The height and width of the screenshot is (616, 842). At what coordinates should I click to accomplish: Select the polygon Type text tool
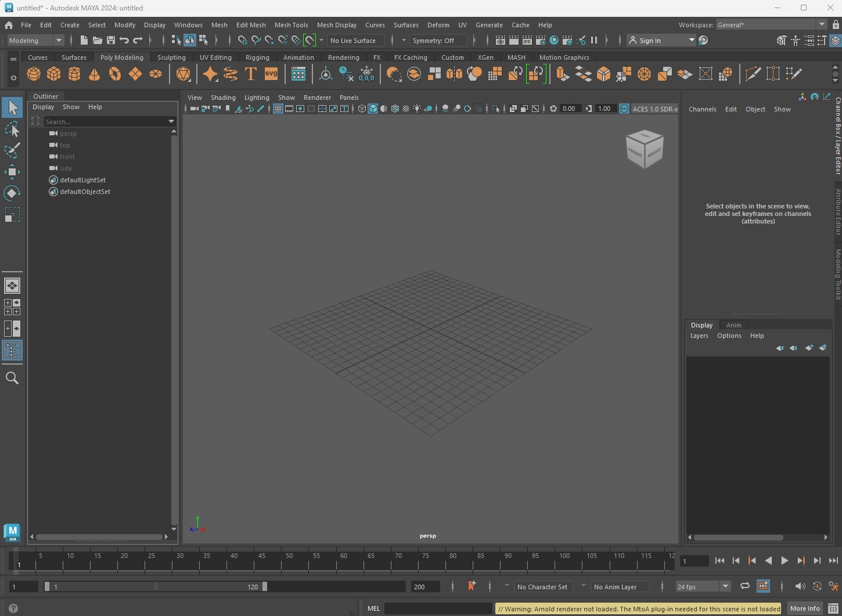(251, 74)
